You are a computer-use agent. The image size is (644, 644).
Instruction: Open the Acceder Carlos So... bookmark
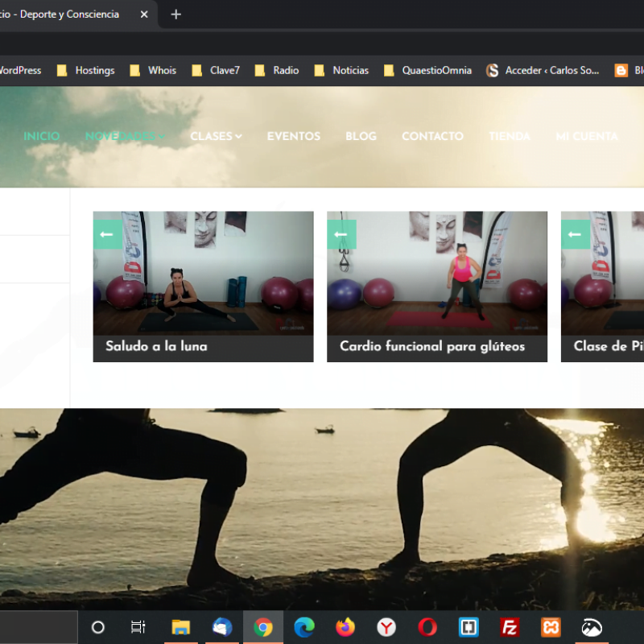543,71
